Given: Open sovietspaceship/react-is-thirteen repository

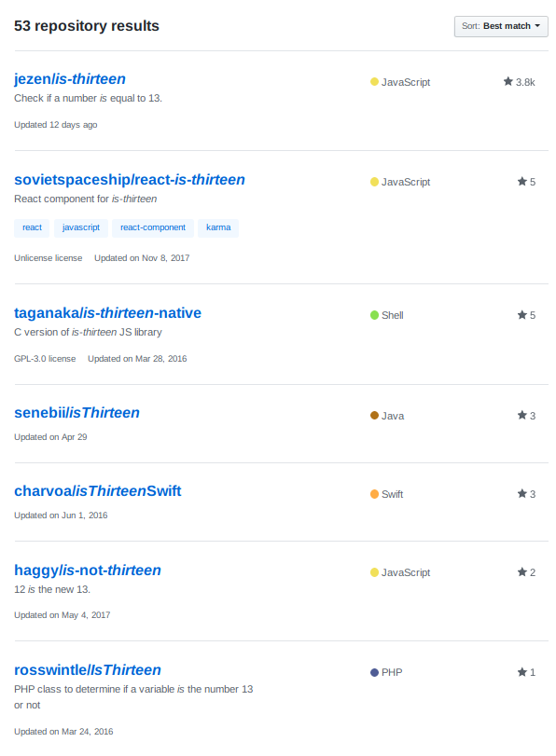Looking at the screenshot, I should tap(130, 180).
